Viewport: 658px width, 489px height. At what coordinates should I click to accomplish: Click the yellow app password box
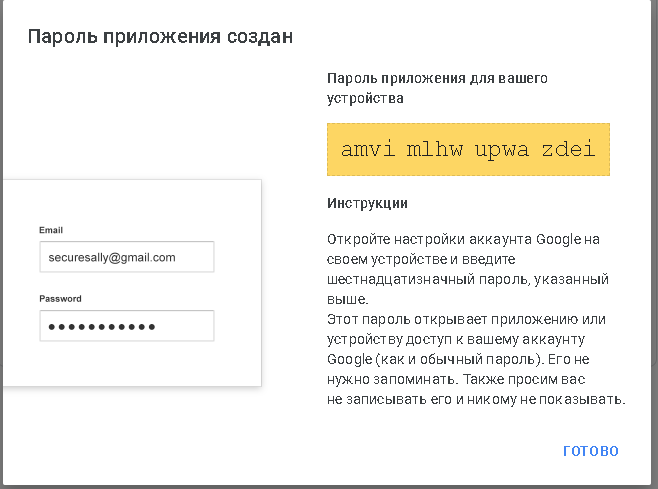[x=468, y=150]
